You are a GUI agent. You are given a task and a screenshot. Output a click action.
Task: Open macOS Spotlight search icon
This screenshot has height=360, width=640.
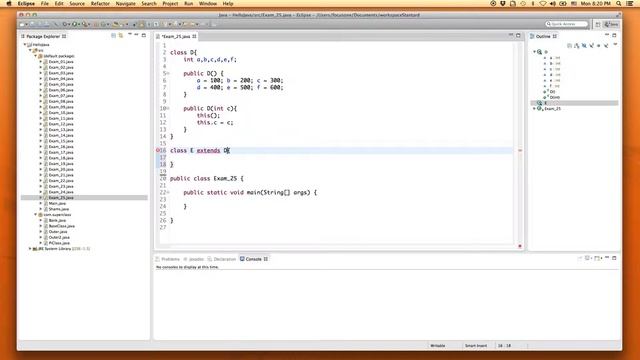619,3
